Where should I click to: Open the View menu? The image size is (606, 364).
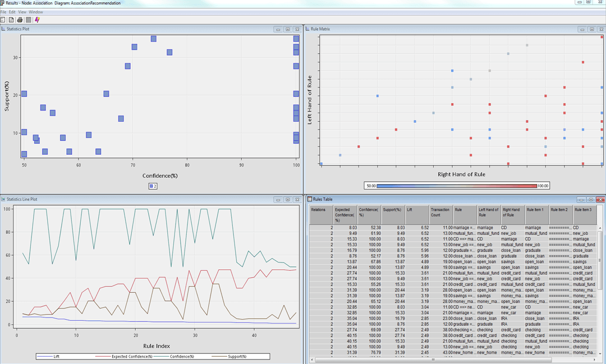pos(22,12)
